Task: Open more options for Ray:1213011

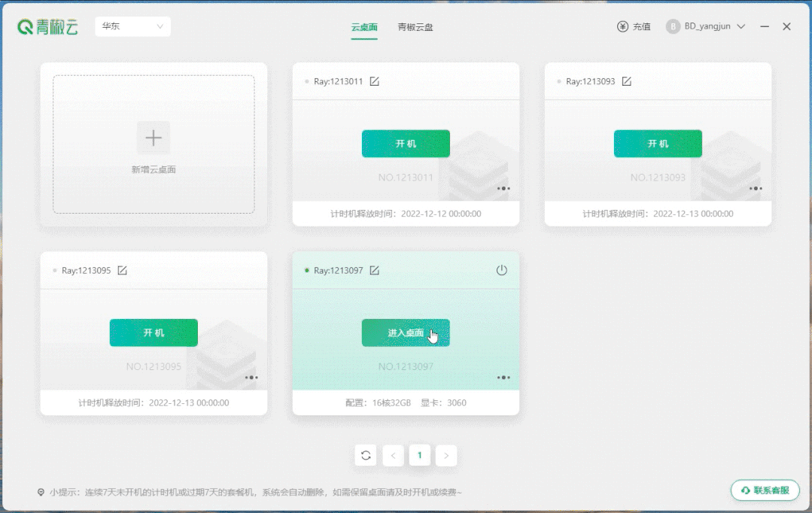Action: [503, 189]
